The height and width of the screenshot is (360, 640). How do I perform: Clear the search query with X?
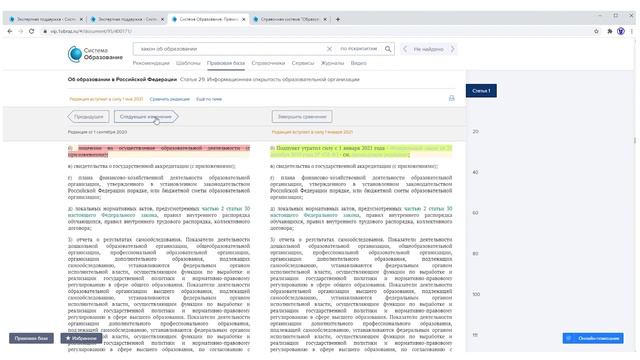329,49
